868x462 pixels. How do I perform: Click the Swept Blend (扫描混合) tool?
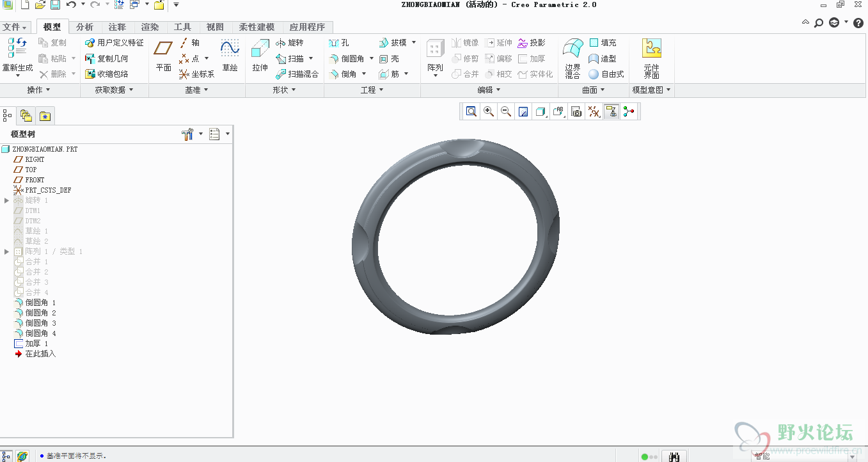pos(297,74)
